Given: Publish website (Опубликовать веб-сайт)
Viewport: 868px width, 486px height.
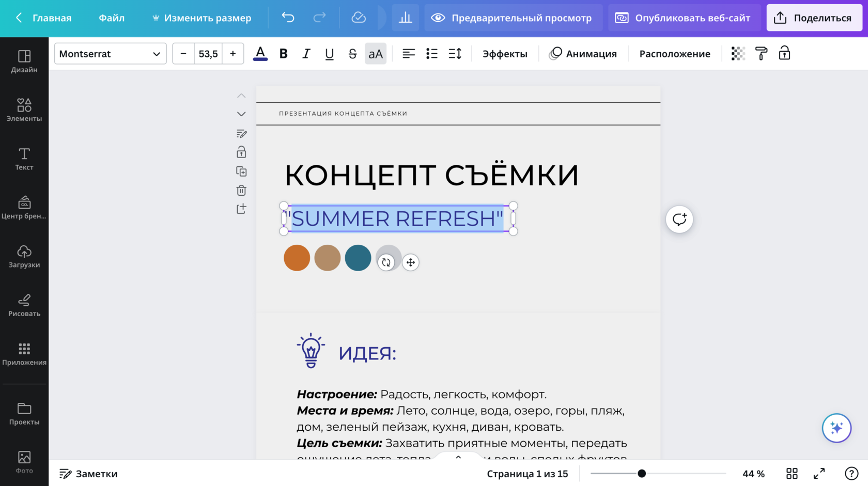Looking at the screenshot, I should [684, 18].
